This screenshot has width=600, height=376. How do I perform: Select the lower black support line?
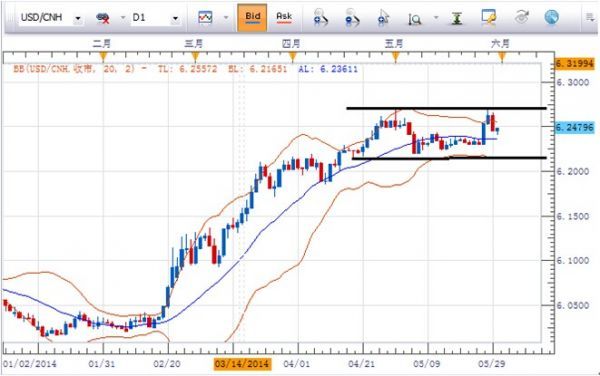(x=449, y=158)
